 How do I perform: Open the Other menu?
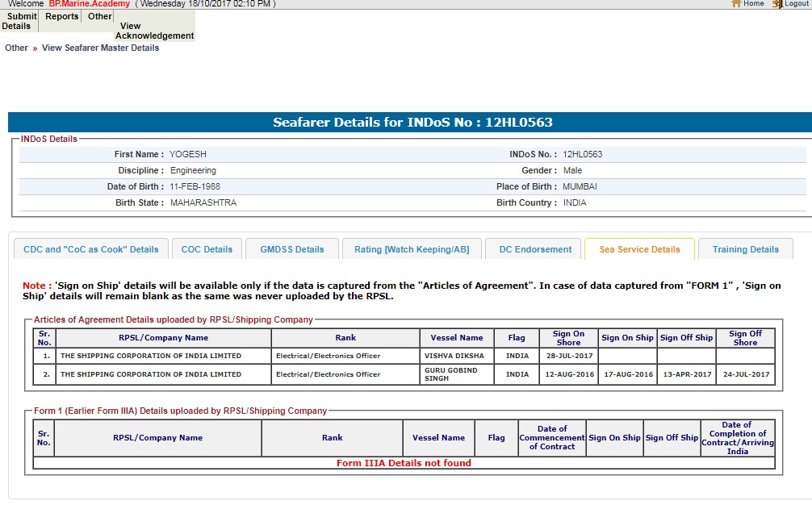[x=100, y=16]
